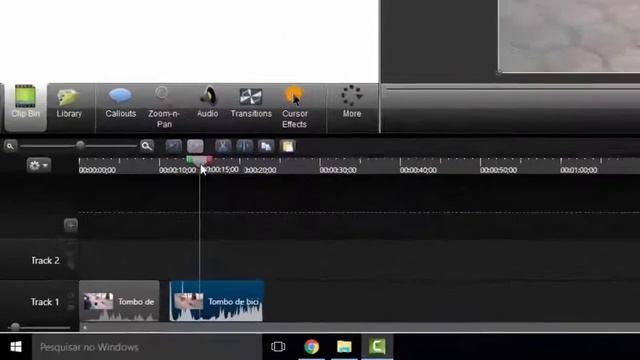Click the preview video canvas
Image resolution: width=640 pixels, height=360 pixels.
(x=569, y=36)
